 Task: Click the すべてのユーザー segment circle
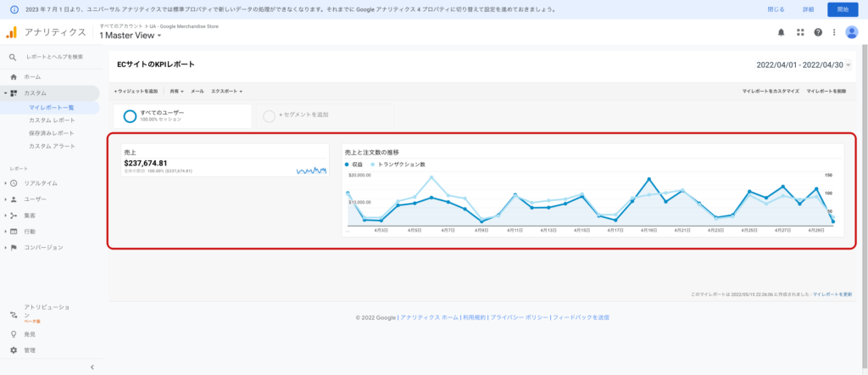coord(130,116)
